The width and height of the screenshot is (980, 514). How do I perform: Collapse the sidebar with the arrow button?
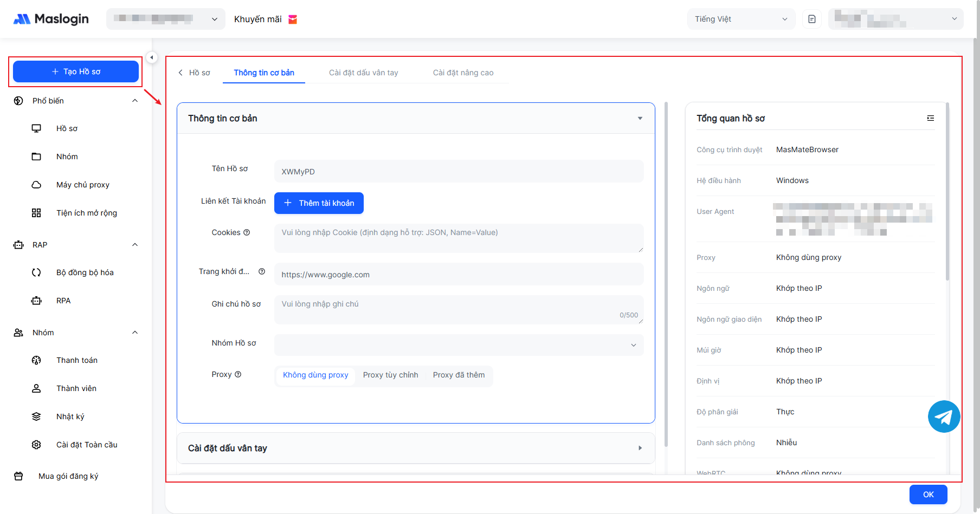(x=152, y=57)
